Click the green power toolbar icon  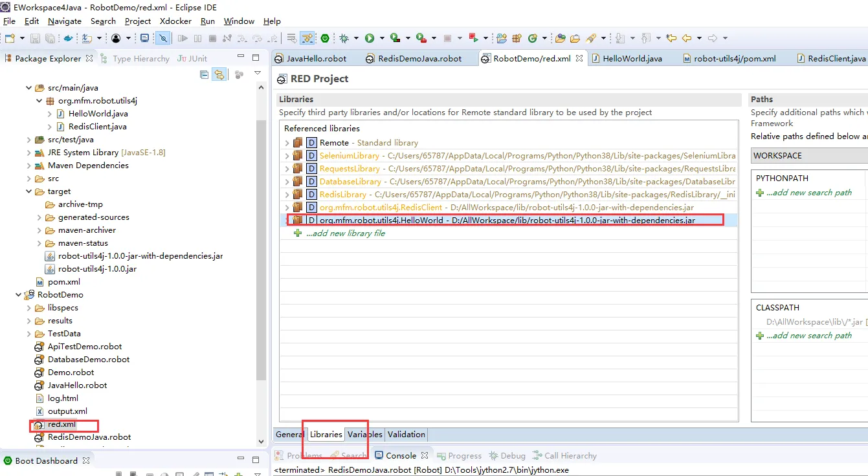[x=325, y=38]
